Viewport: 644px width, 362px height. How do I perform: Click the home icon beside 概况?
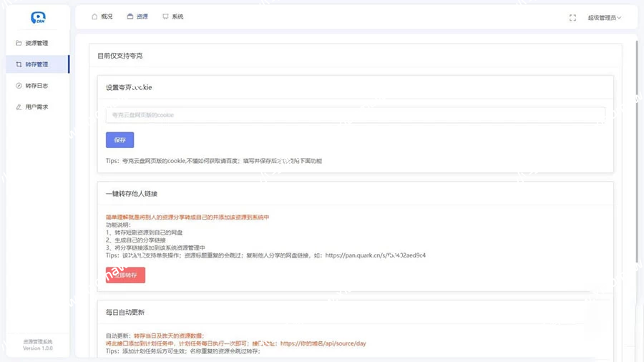click(94, 16)
